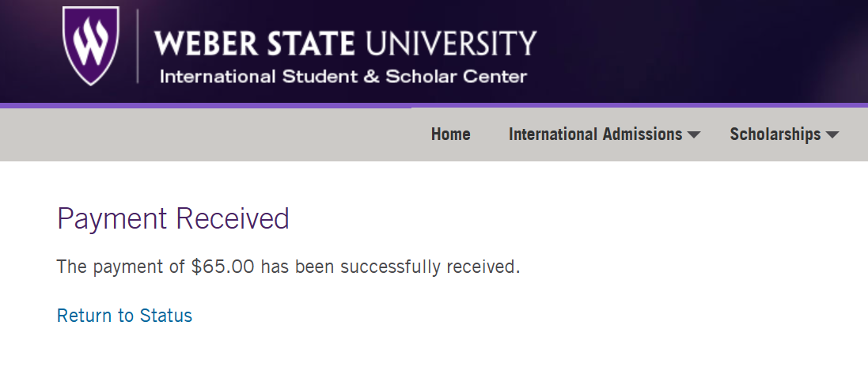Click the $65.00 amount in message

pos(222,267)
